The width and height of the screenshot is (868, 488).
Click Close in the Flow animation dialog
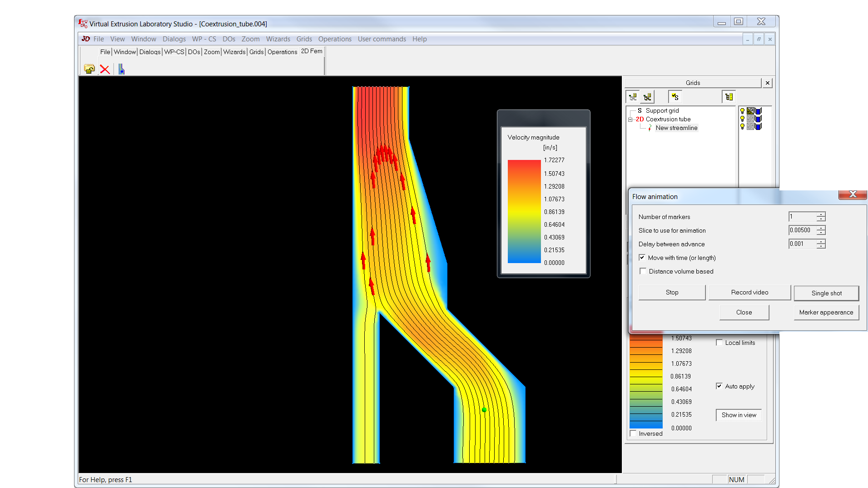pyautogui.click(x=744, y=313)
